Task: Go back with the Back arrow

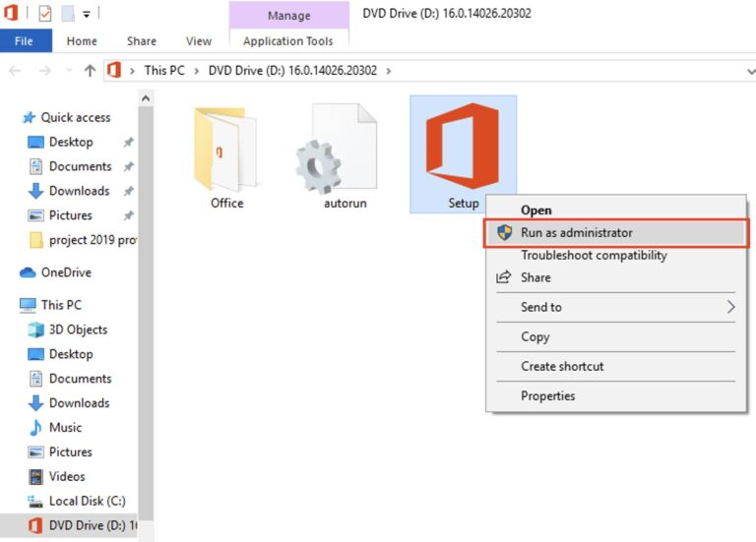Action: point(15,71)
